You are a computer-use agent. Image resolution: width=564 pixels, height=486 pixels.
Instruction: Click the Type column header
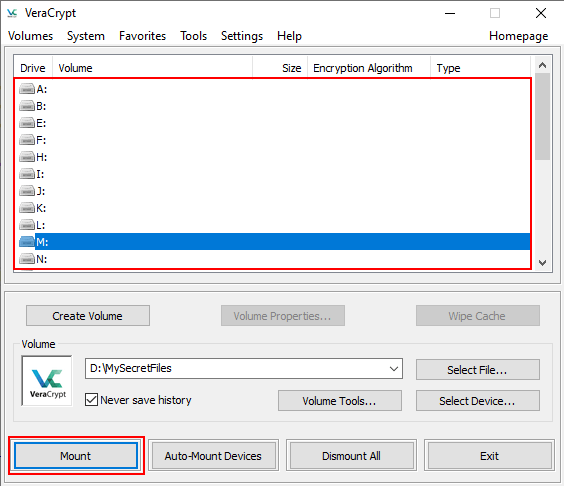point(481,68)
